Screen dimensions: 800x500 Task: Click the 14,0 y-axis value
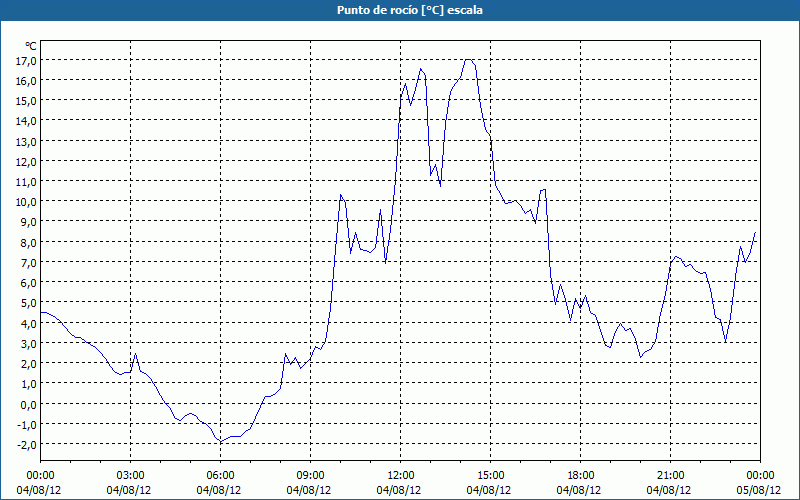(x=26, y=121)
